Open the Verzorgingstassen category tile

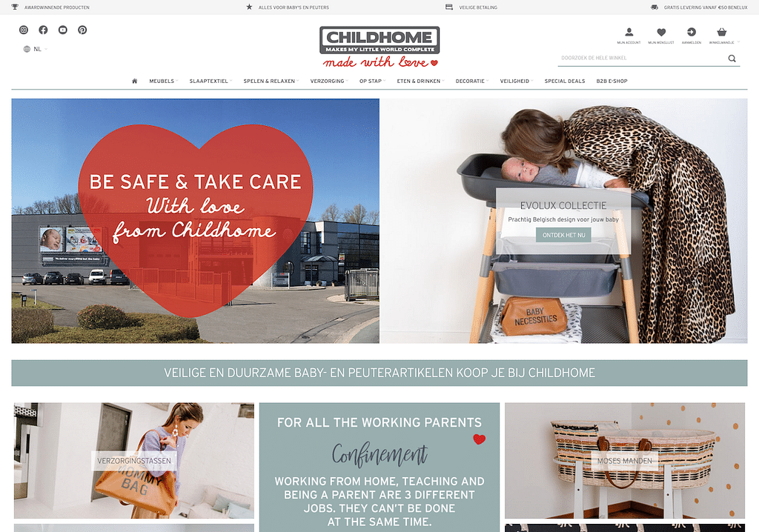[x=134, y=461]
